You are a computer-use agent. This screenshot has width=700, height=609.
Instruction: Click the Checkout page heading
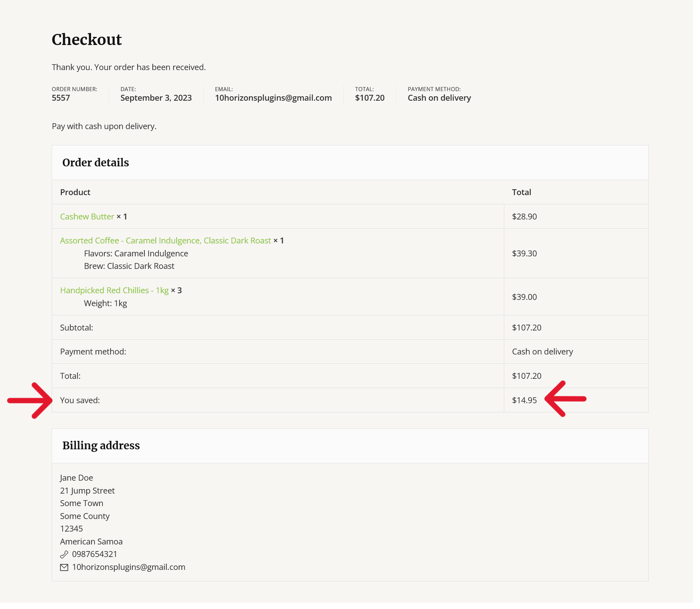(87, 39)
